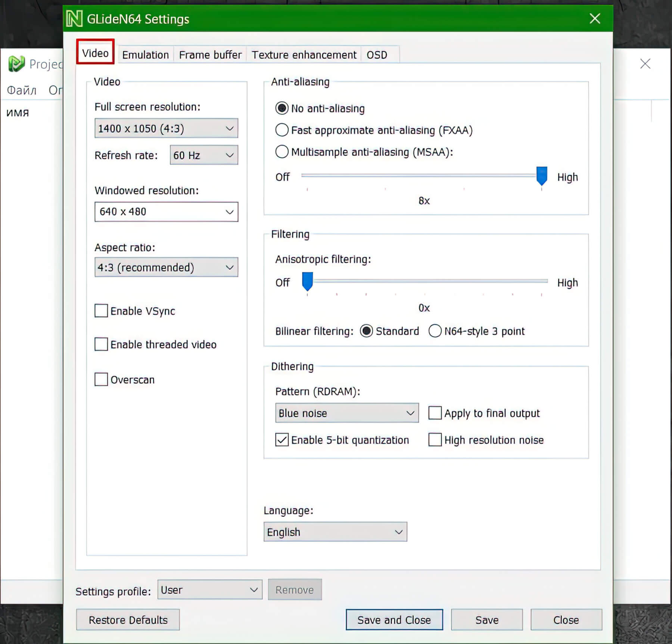Click the Project64 app icon behind dialog
The width and height of the screenshot is (672, 644).
click(x=16, y=64)
